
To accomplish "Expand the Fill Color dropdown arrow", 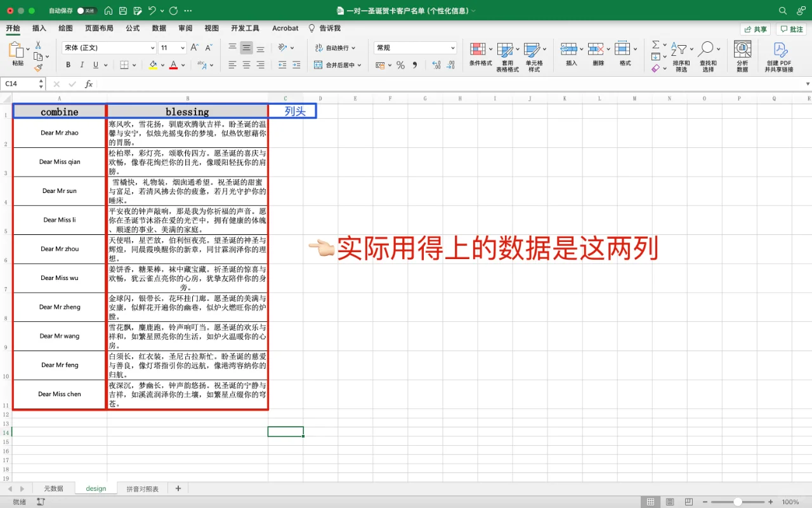I will tap(162, 65).
